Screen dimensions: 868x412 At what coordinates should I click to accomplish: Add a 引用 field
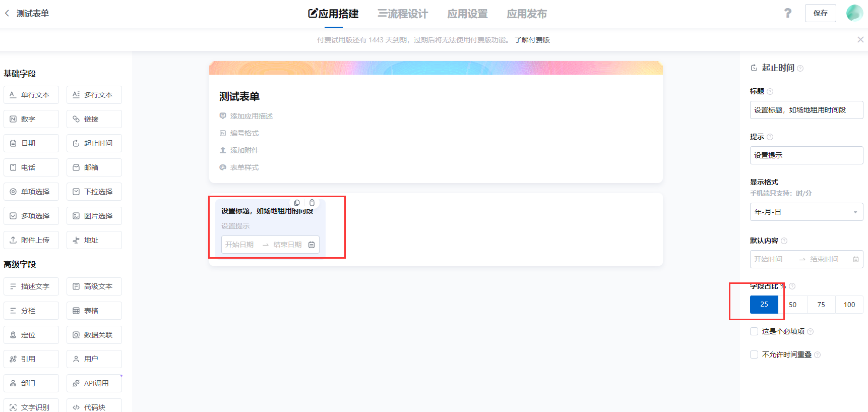tap(31, 359)
